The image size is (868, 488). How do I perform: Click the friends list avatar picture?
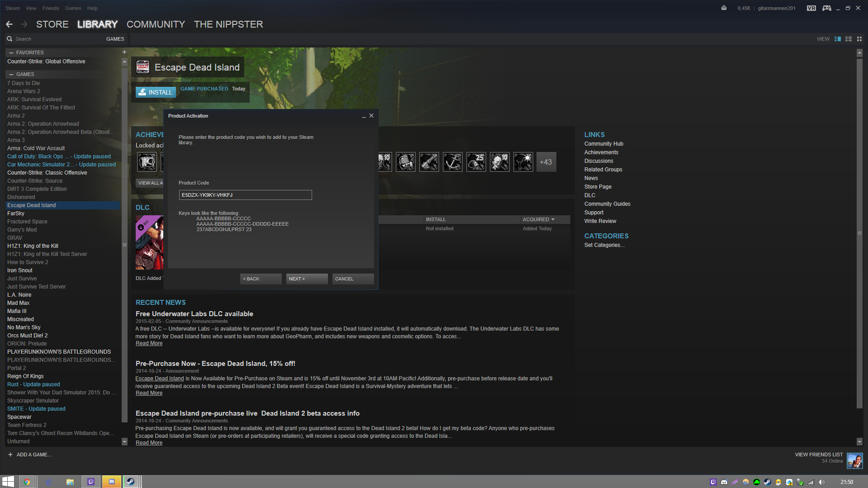tap(854, 461)
